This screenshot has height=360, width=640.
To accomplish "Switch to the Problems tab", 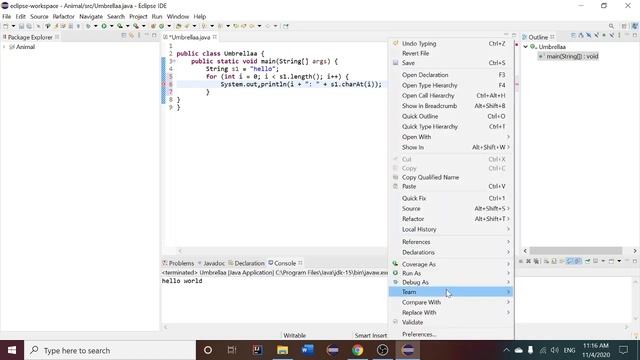I will pyautogui.click(x=178, y=263).
